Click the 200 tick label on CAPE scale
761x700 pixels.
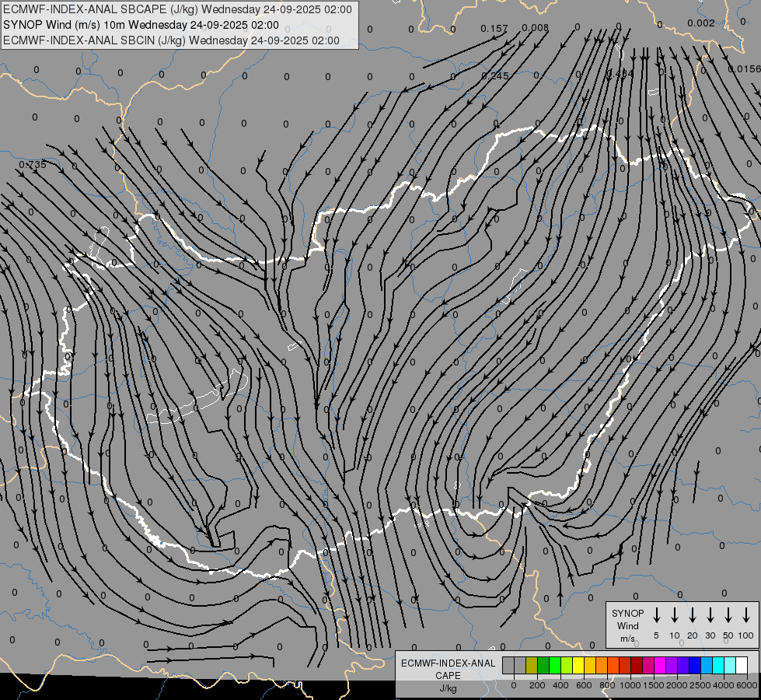pyautogui.click(x=537, y=685)
